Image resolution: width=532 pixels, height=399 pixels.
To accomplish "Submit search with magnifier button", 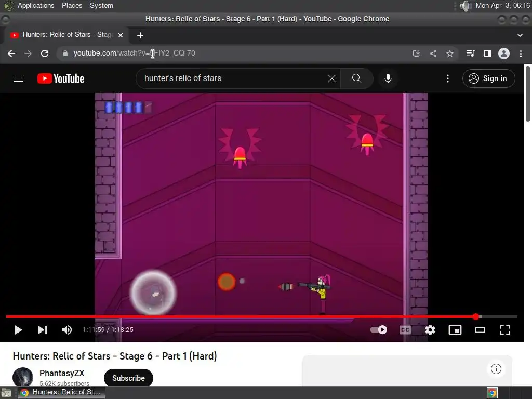I will coord(356,78).
